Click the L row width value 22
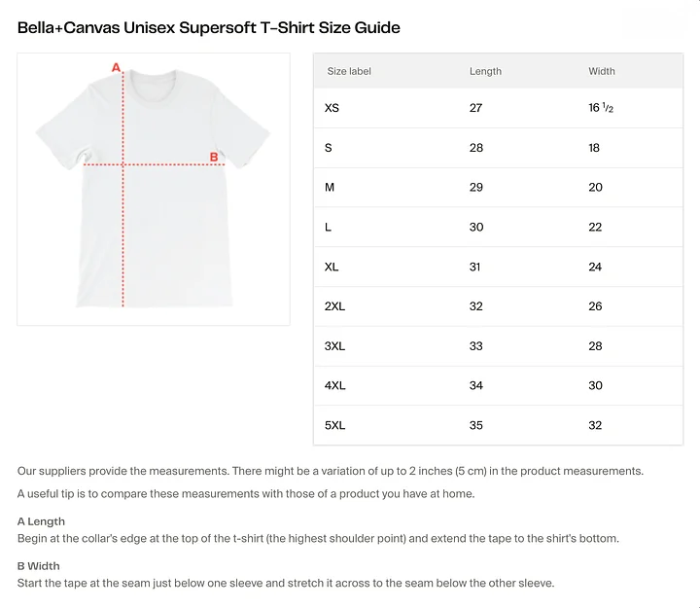The image size is (700, 608). point(595,227)
